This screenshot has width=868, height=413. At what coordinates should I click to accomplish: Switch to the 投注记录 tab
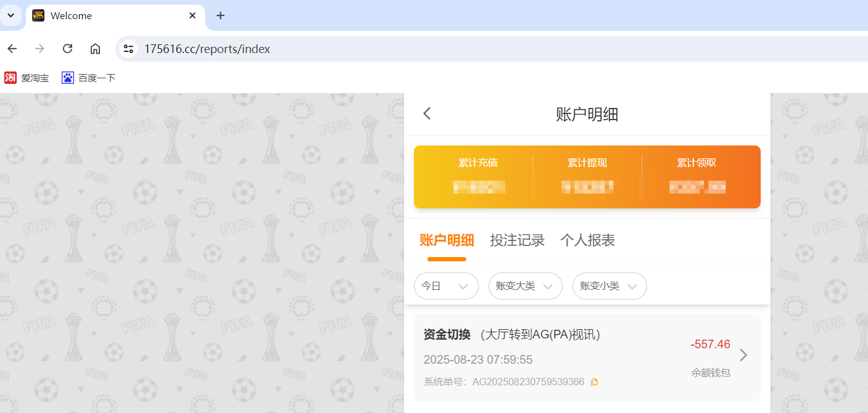click(517, 240)
